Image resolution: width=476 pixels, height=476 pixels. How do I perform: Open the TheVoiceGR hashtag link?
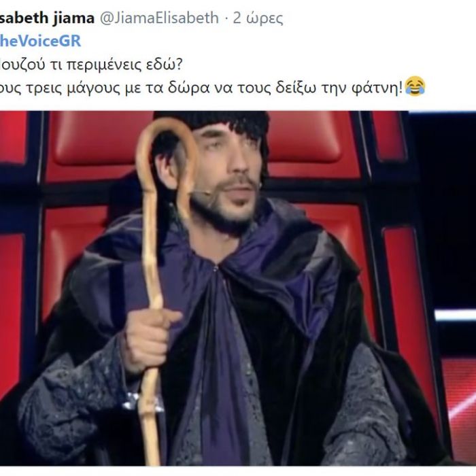40,41
